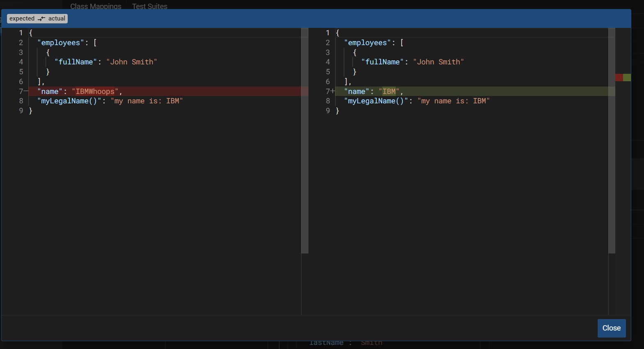Click the left editor vertical scrollbar
The width and height of the screenshot is (644, 349).
tap(305, 141)
